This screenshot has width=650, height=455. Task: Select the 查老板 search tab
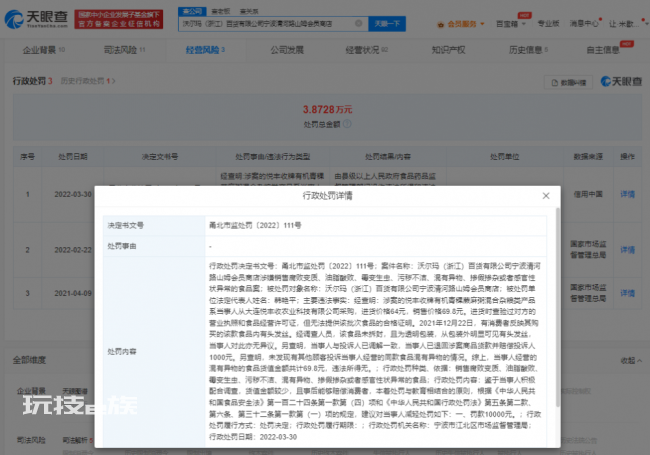(221, 11)
